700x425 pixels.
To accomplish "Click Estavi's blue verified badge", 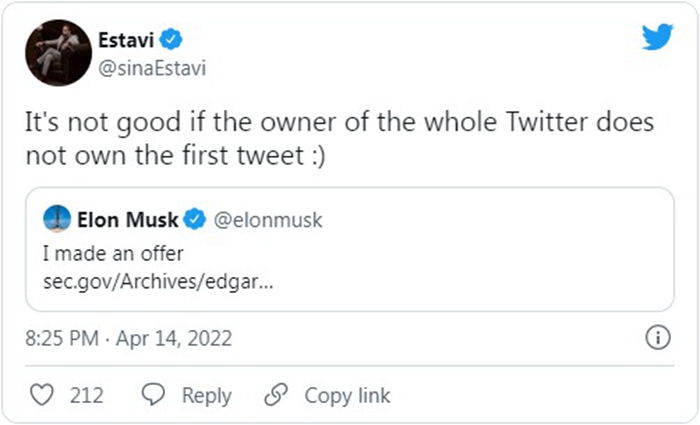I will pos(171,40).
